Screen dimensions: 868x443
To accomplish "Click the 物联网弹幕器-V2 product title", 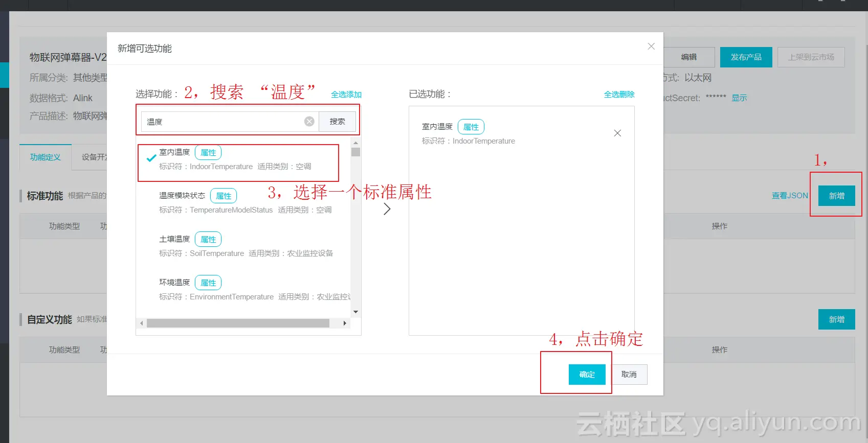I will click(68, 57).
